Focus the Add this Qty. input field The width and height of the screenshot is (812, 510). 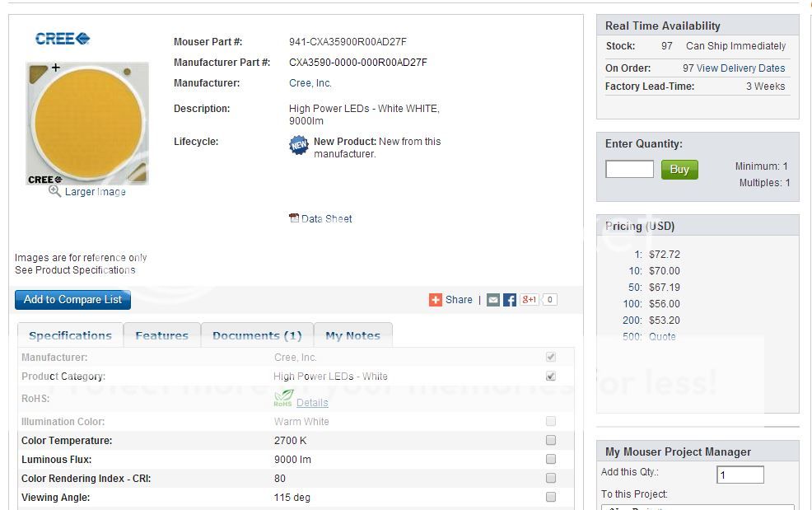pyautogui.click(x=740, y=475)
